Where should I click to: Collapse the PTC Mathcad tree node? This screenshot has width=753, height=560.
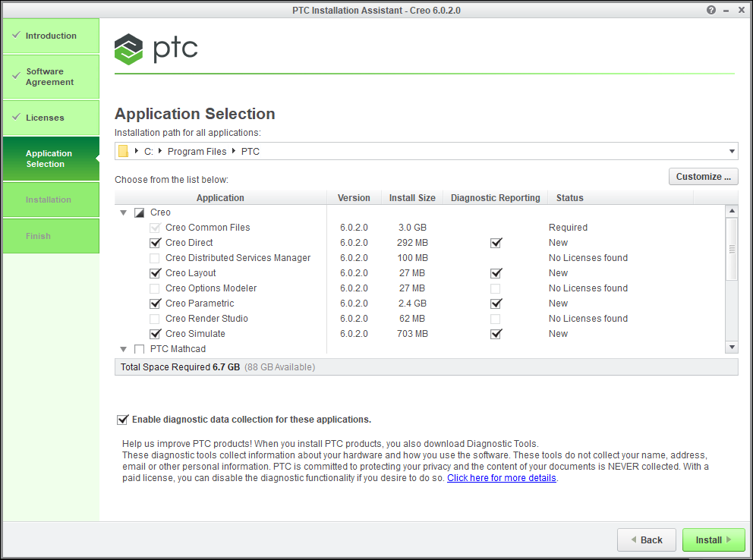123,349
